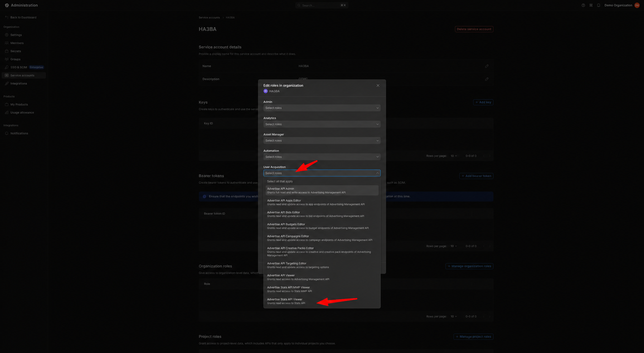The height and width of the screenshot is (353, 644).
Task: Open the help icon in the top bar
Action: coord(583,5)
